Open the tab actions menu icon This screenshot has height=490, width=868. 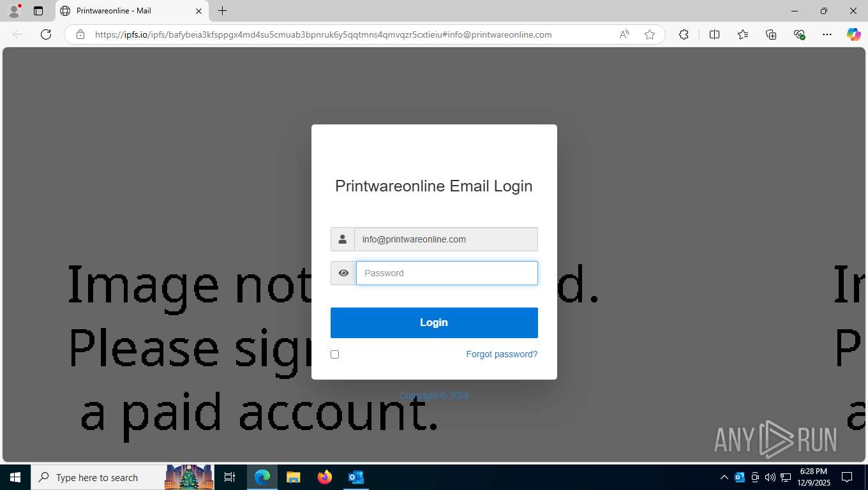pos(38,11)
